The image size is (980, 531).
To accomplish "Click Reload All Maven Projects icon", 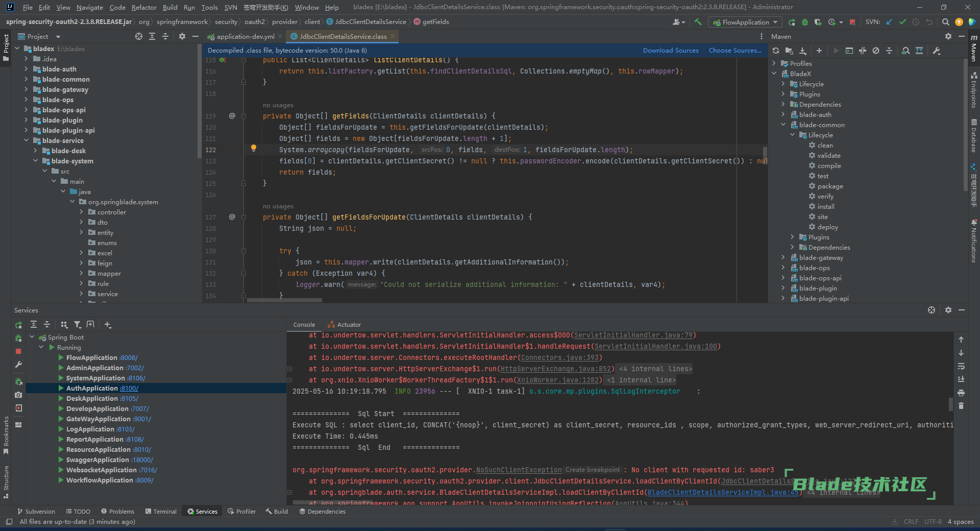I will 776,51.
